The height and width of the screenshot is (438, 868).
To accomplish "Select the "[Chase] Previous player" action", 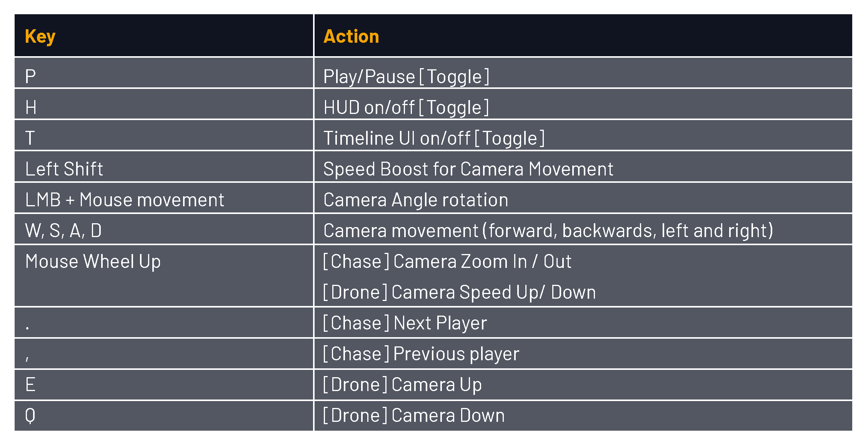I will pos(421,354).
